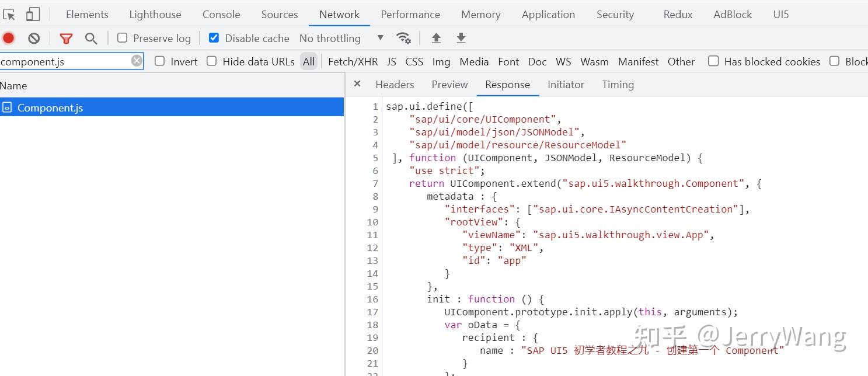The width and height of the screenshot is (868, 376).
Task: Enable Preserve log
Action: 122,37
